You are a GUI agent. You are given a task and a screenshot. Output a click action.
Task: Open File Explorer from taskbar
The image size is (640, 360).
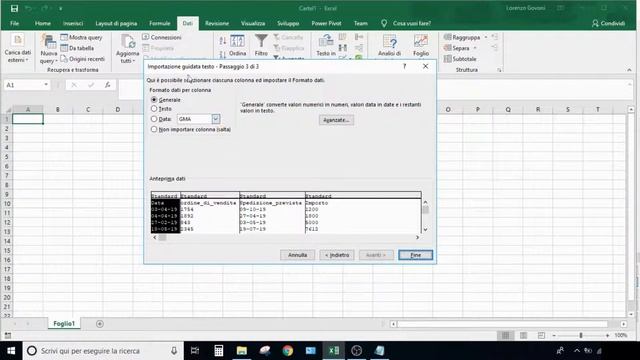click(242, 351)
